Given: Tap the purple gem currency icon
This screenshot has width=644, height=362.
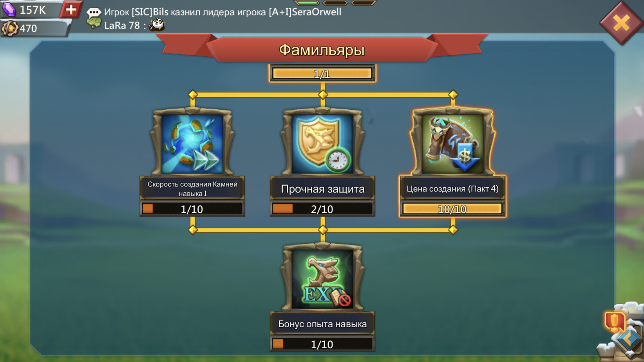Looking at the screenshot, I should pos(9,9).
